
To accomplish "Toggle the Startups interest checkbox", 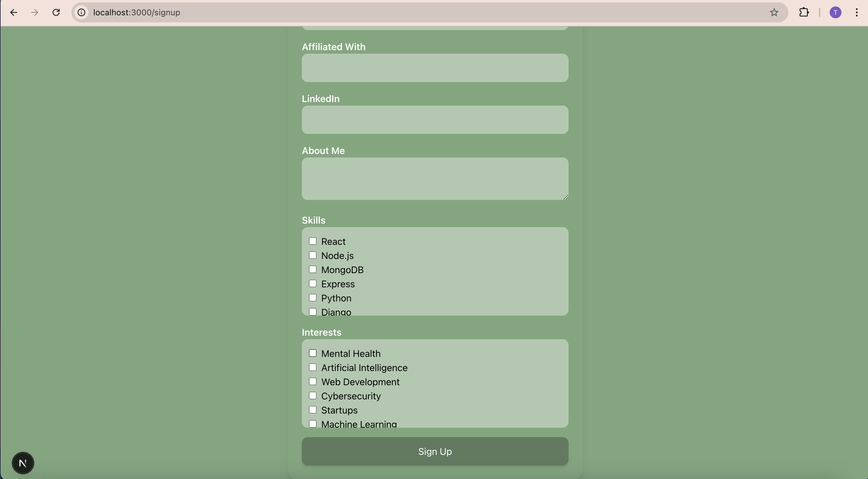I will point(313,410).
